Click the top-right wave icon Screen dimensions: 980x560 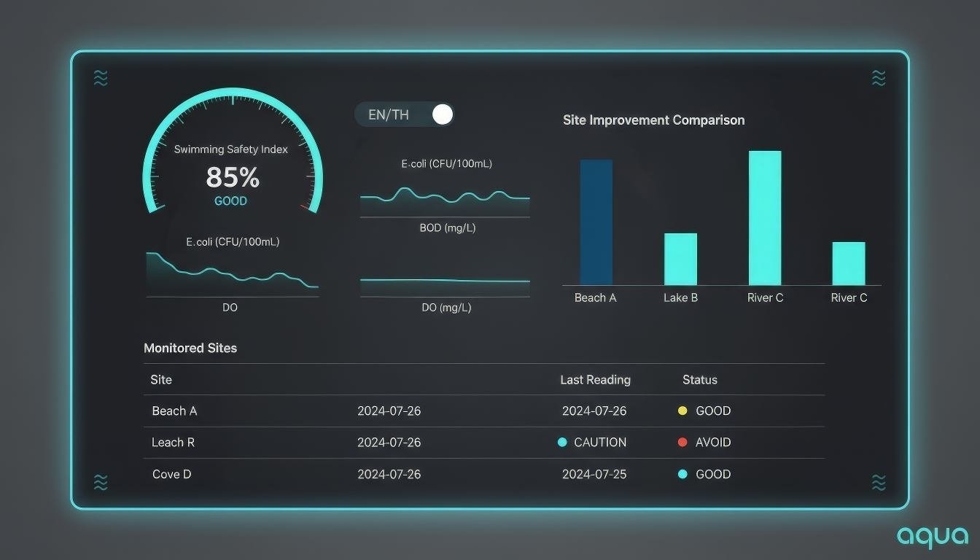pyautogui.click(x=879, y=78)
